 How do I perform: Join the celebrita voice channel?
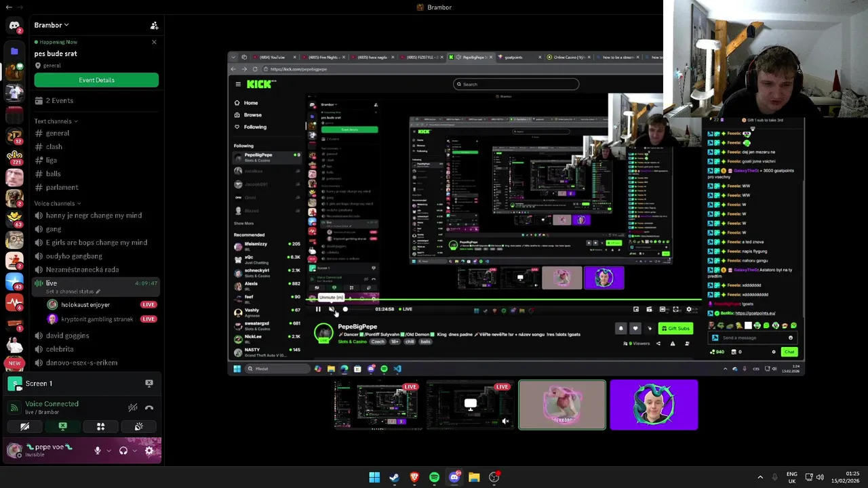click(x=96, y=349)
